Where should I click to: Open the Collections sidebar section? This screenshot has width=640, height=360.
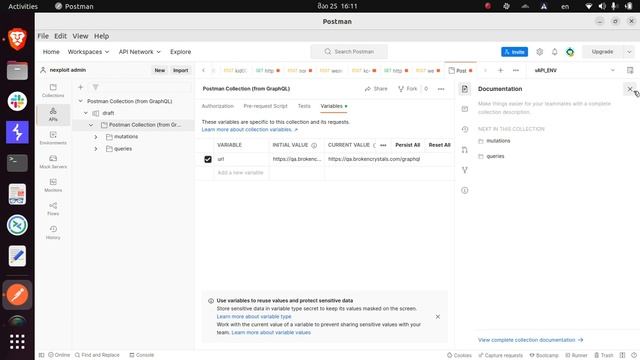53,91
